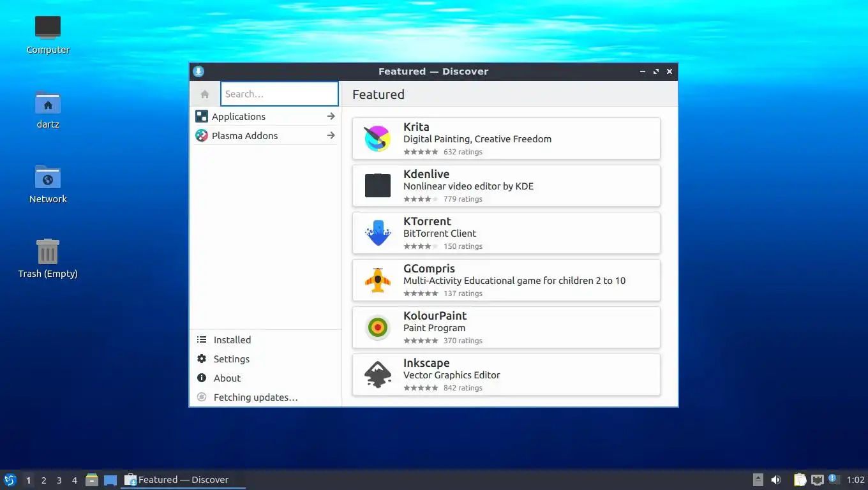This screenshot has width=868, height=490.
Task: Click the Settings gear icon in Discover
Action: (202, 359)
